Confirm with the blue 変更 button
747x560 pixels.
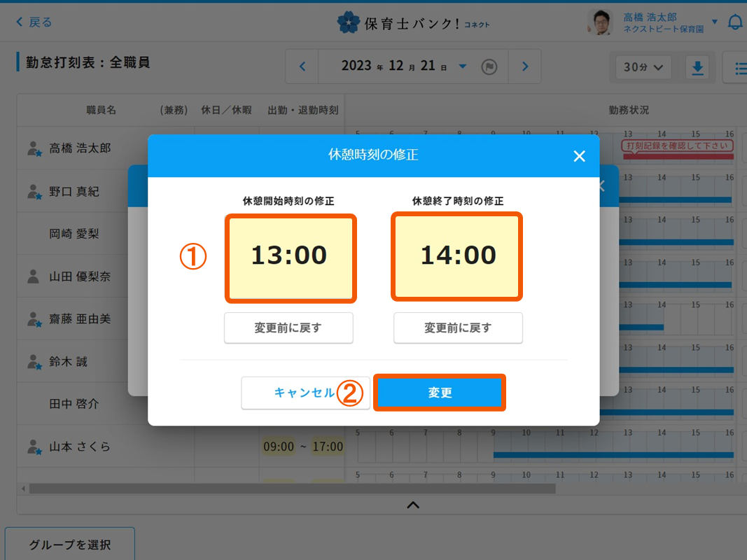tap(440, 393)
